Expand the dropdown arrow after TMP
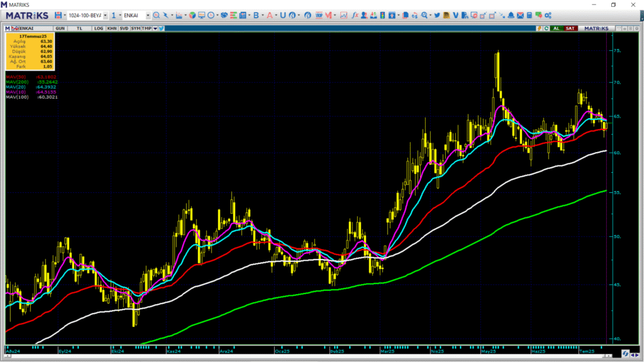 click(x=155, y=28)
